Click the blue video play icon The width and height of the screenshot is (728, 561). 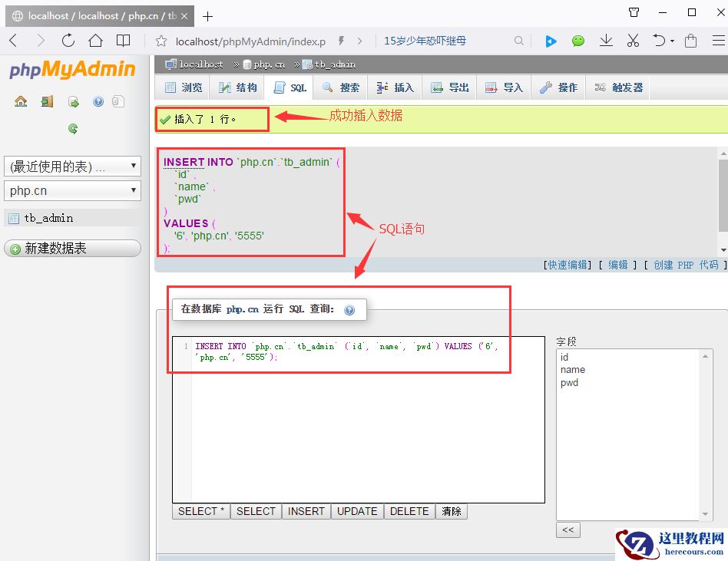(x=551, y=41)
